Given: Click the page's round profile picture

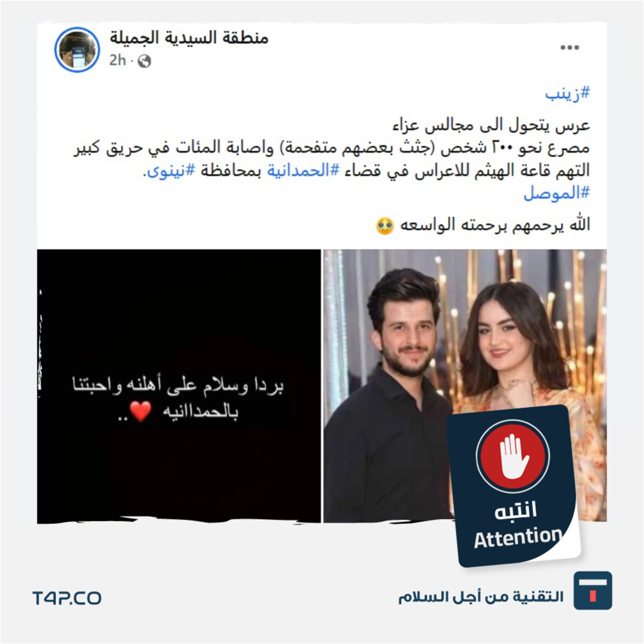Looking at the screenshot, I should (x=77, y=49).
